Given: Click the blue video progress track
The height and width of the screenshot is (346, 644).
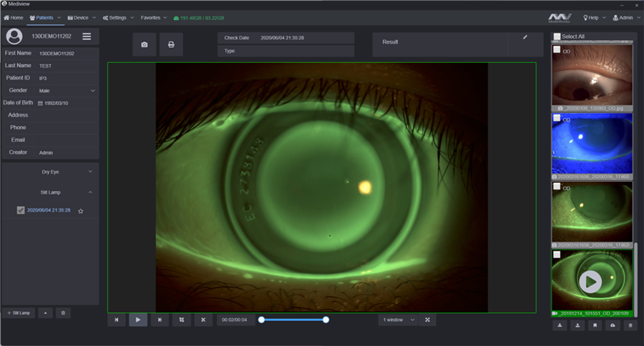Looking at the screenshot, I should coord(293,320).
